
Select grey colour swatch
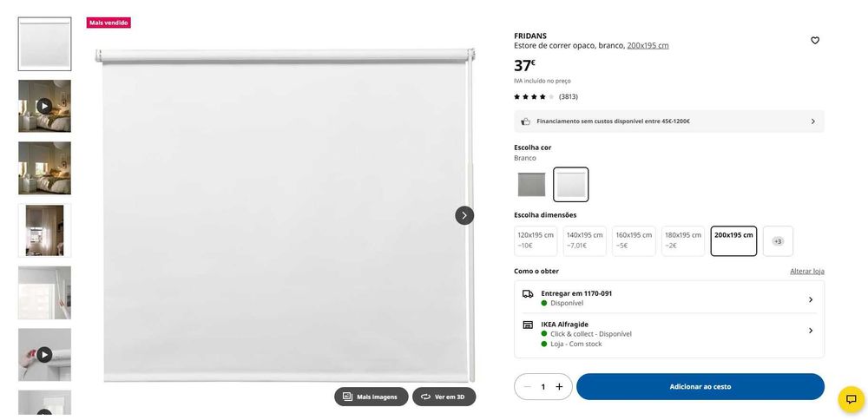(x=531, y=185)
